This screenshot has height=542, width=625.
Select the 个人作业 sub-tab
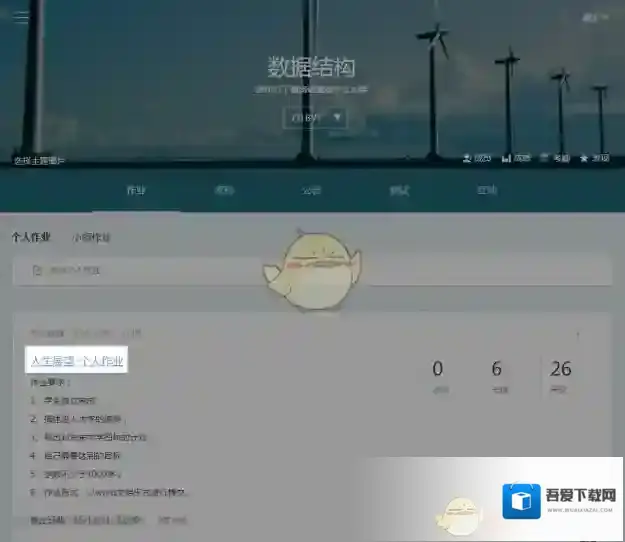(x=31, y=238)
